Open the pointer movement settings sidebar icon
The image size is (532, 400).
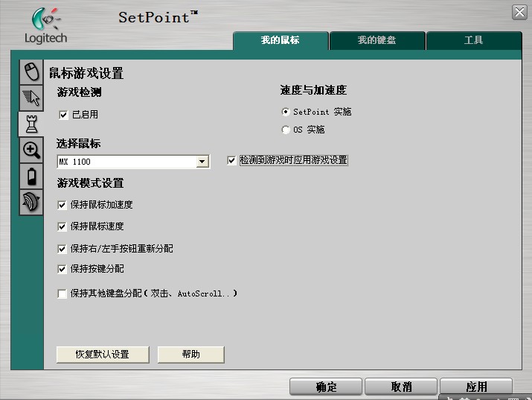click(31, 98)
